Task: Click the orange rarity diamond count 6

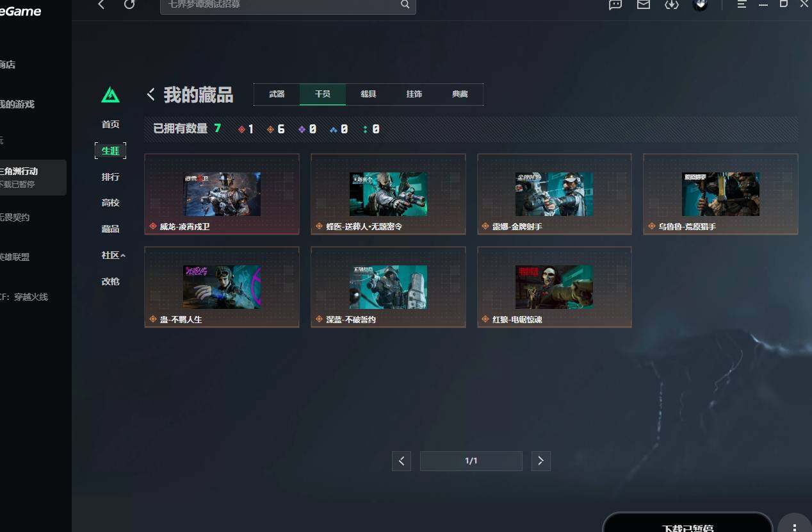Action: click(x=275, y=129)
